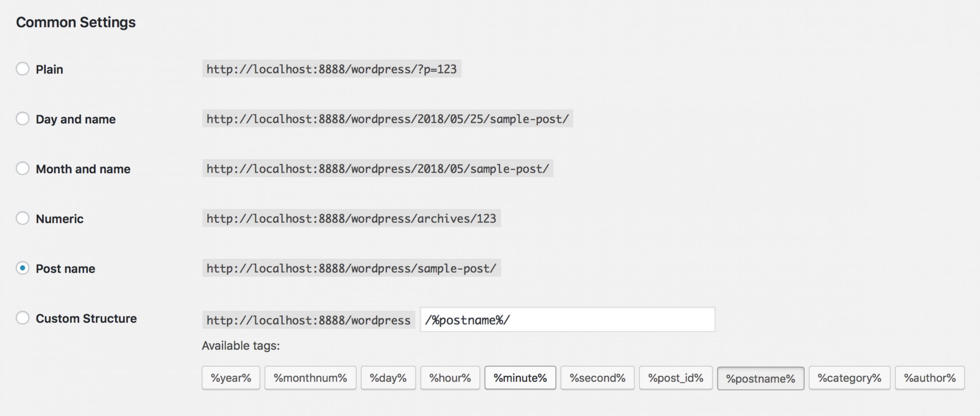The image size is (980, 416).
Task: Click the archives/123 example URL
Action: click(x=351, y=218)
